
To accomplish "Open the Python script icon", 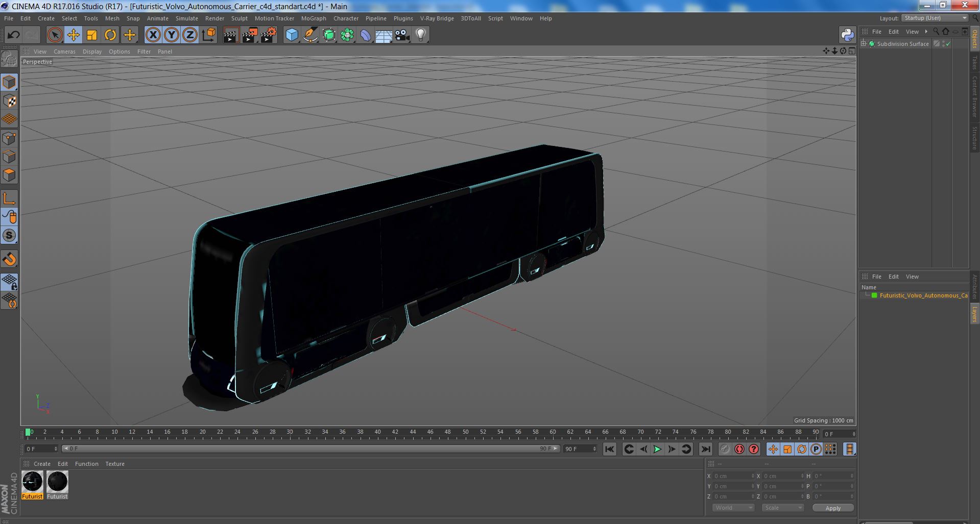I will point(847,35).
